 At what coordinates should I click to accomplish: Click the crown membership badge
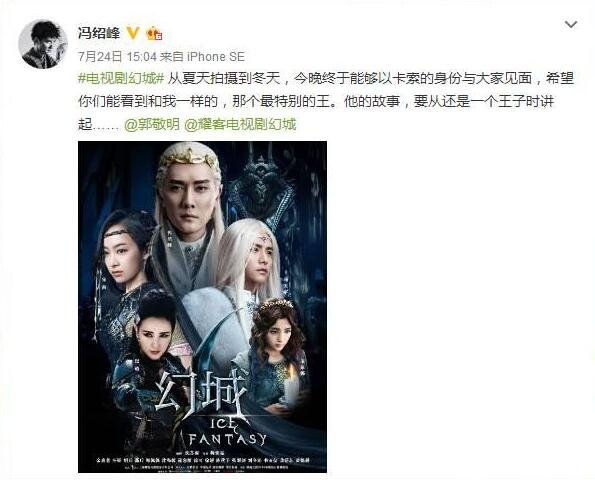pos(154,33)
